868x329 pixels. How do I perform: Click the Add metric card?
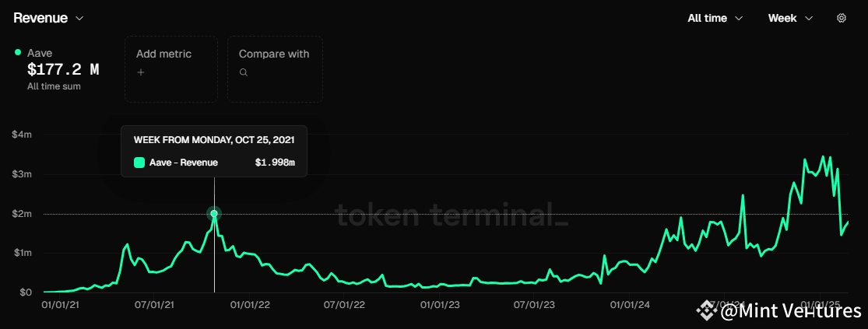pyautogui.click(x=171, y=68)
